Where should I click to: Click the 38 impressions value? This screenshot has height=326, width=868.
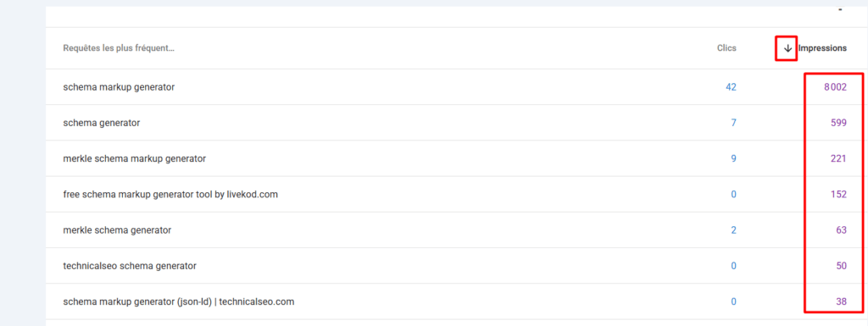(x=842, y=301)
